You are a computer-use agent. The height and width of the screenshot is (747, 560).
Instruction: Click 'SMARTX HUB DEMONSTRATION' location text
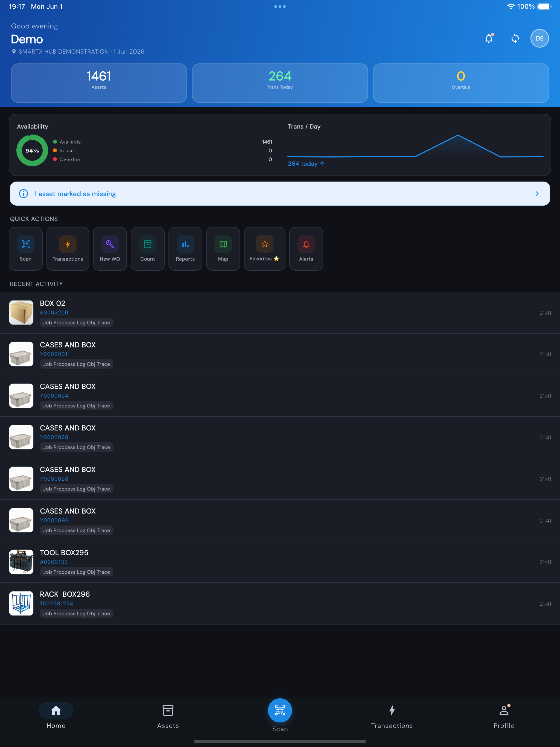coord(63,52)
